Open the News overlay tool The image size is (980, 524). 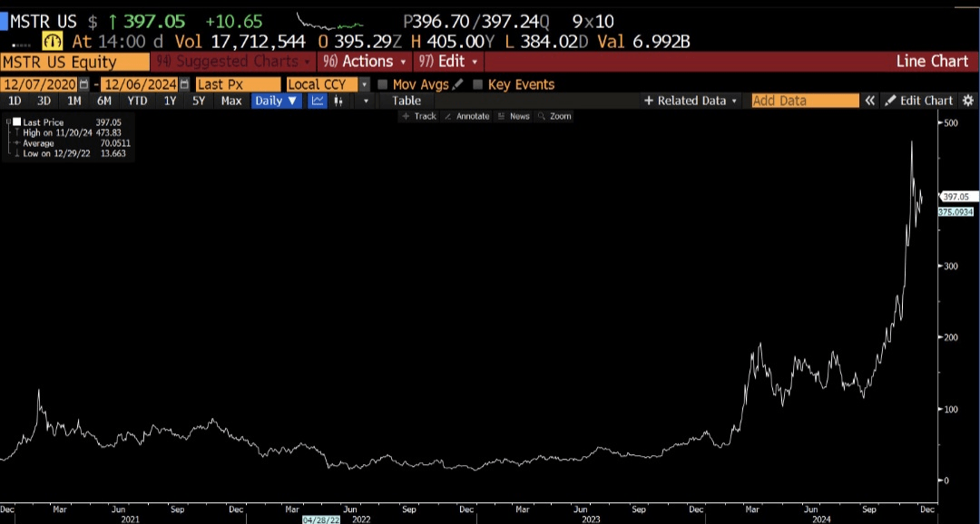click(514, 116)
